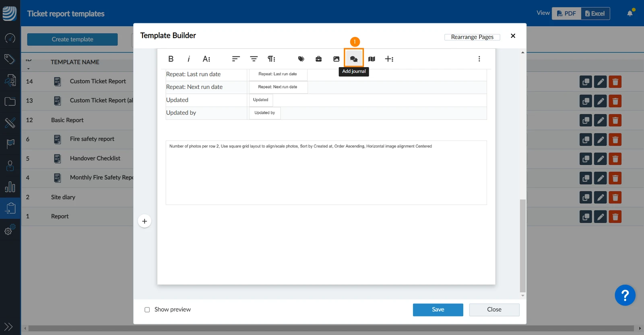Click the template builder vertical scrollbar
The image size is (644, 335).
(522, 245)
